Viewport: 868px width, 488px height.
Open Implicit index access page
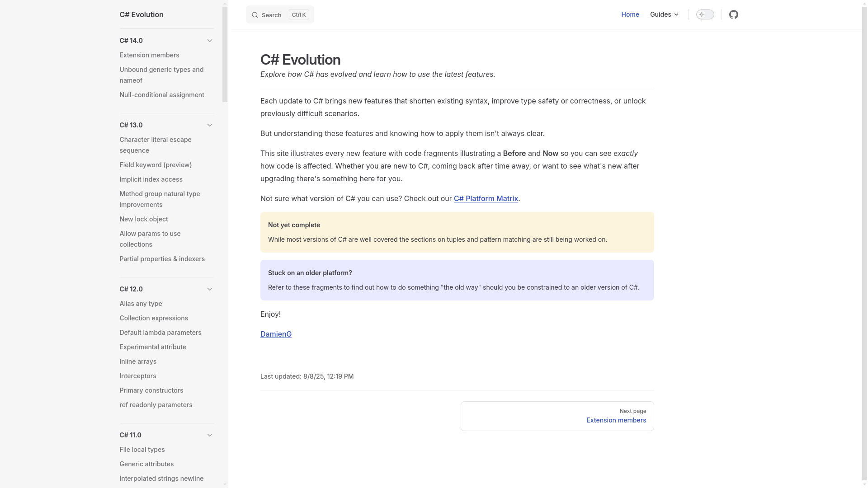pyautogui.click(x=151, y=179)
